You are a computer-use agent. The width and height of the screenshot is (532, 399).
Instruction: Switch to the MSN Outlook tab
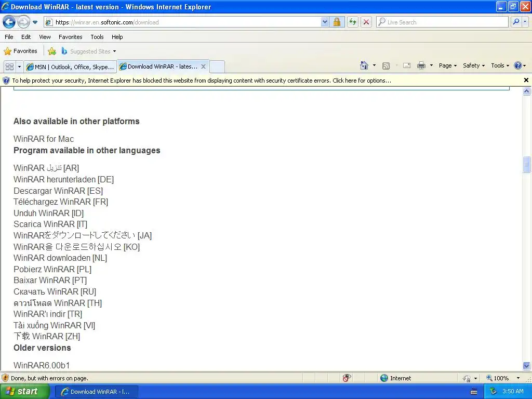(x=70, y=67)
